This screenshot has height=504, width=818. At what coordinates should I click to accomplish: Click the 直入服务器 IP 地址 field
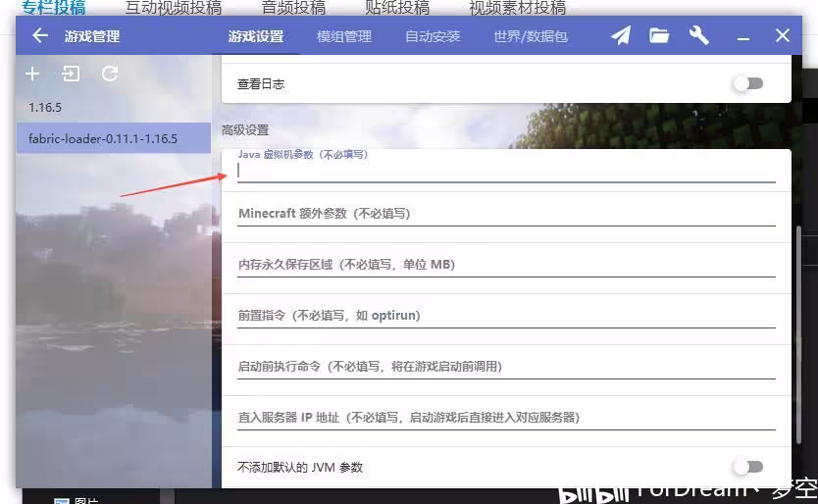506,418
